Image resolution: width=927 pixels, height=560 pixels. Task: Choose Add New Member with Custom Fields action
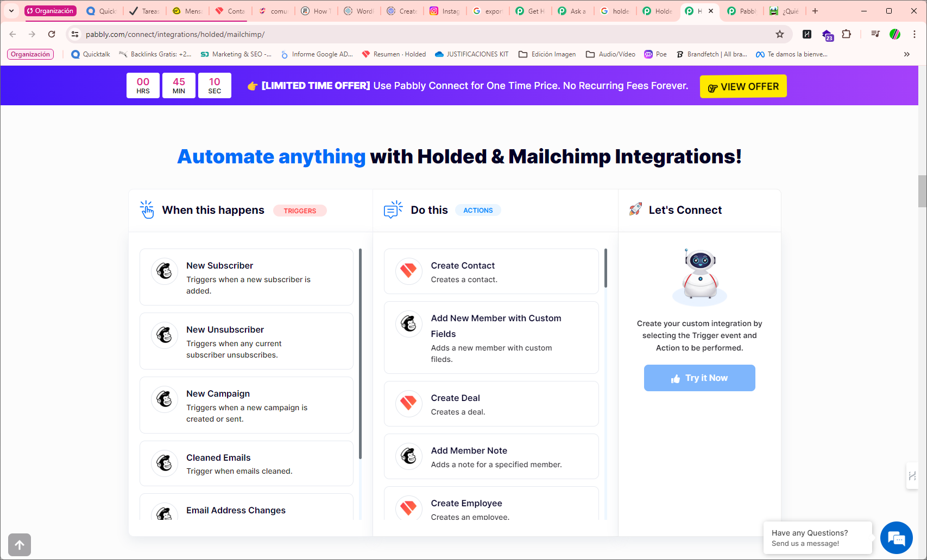[x=491, y=338]
